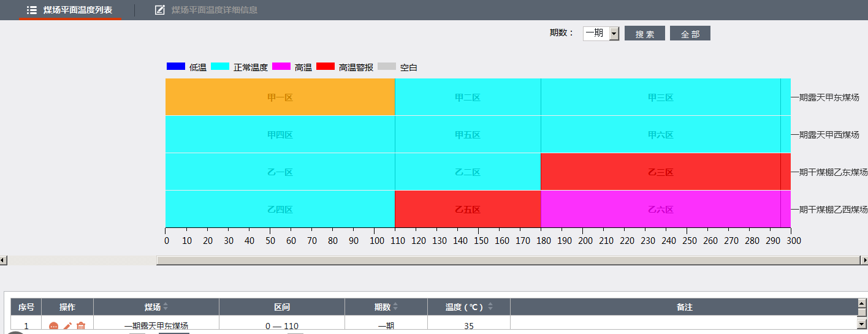Sort table by 温度 column arrows
Image resolution: width=868 pixels, height=334 pixels.
tap(490, 307)
